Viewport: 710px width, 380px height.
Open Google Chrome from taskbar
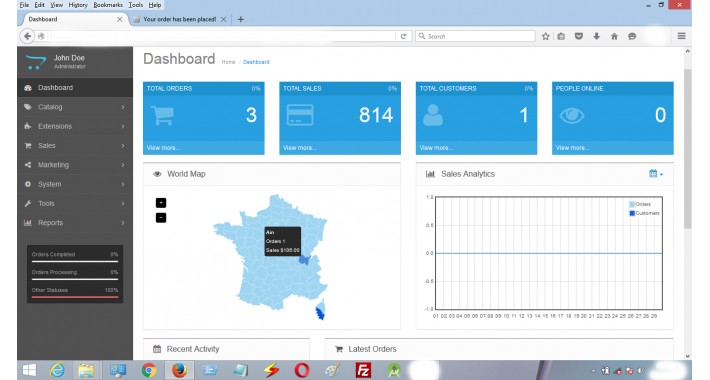(x=149, y=370)
